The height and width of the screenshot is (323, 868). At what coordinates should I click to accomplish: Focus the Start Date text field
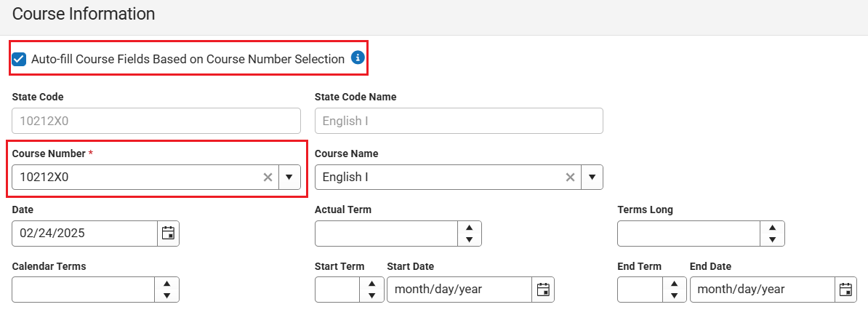point(459,290)
